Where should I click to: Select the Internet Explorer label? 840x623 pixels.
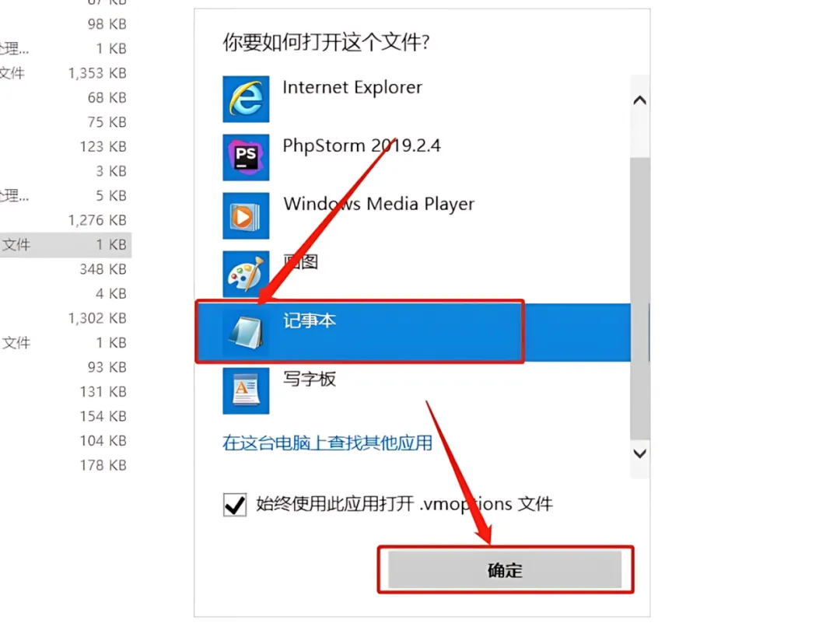[352, 87]
